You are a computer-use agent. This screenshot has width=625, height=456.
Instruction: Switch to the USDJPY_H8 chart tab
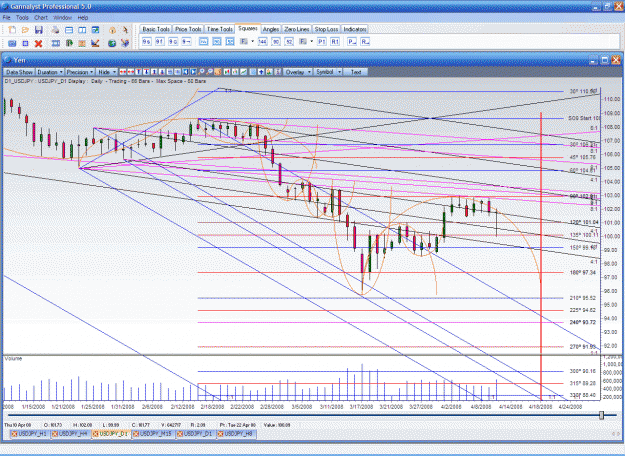pos(236,434)
